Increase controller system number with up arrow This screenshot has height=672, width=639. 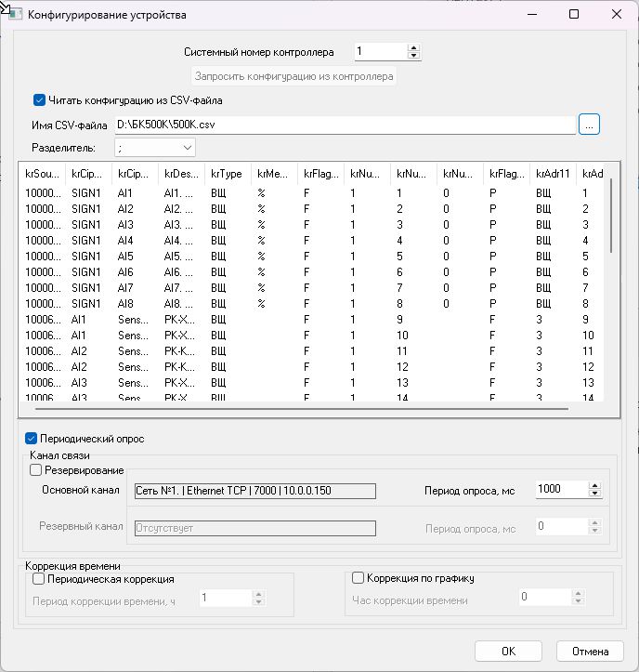[413, 47]
